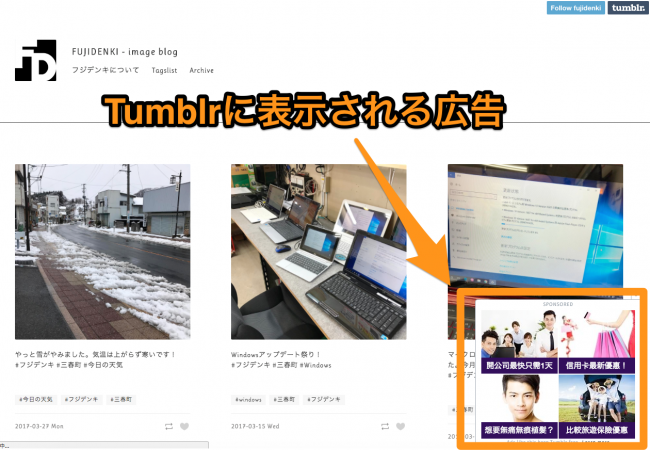Click #今日の天気 hashtag in snow caption

104,365
